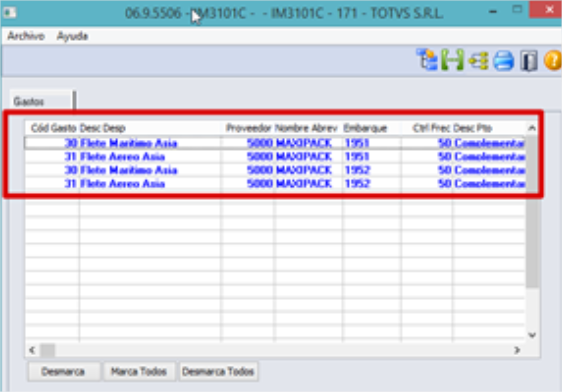Minimize the IM3101C window

493,11
